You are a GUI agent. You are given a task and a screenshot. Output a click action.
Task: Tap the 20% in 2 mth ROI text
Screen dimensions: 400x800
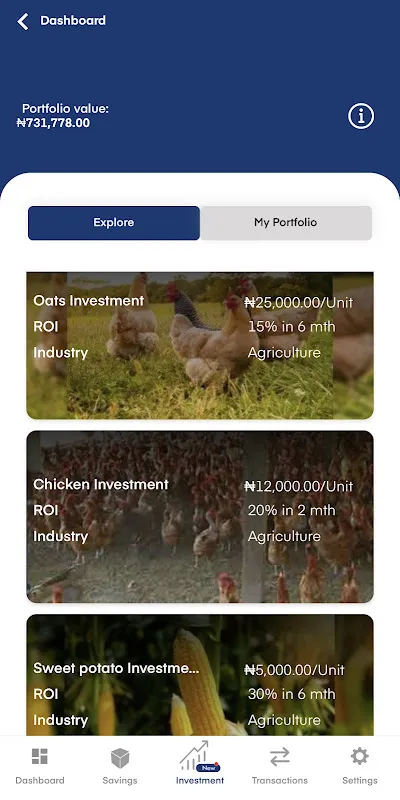pyautogui.click(x=291, y=510)
